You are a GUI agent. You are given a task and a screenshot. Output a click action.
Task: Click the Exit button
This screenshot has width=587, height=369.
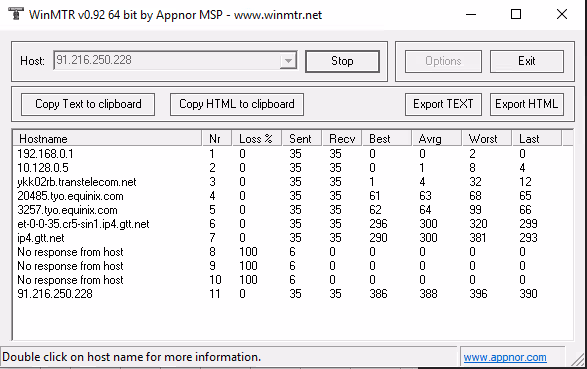tap(526, 61)
